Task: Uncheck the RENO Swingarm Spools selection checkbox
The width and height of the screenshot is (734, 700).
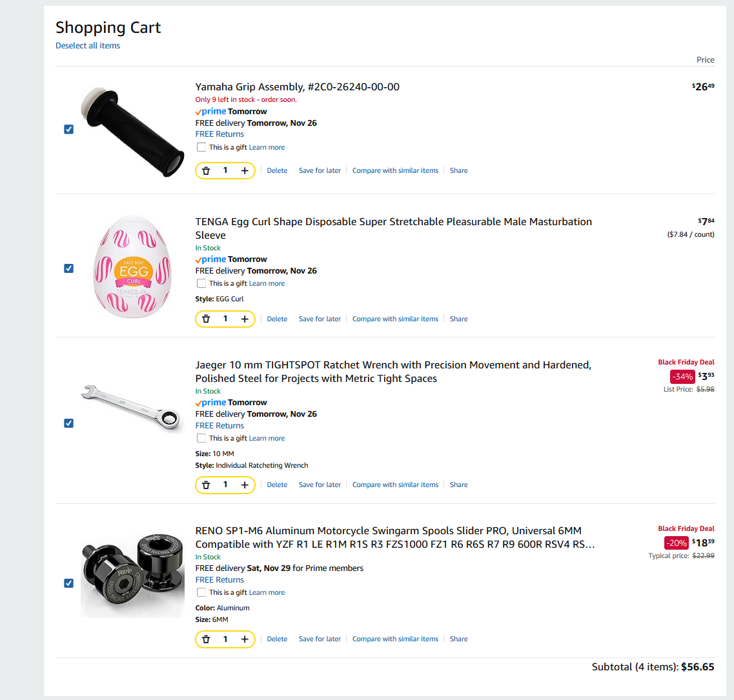Action: [69, 583]
